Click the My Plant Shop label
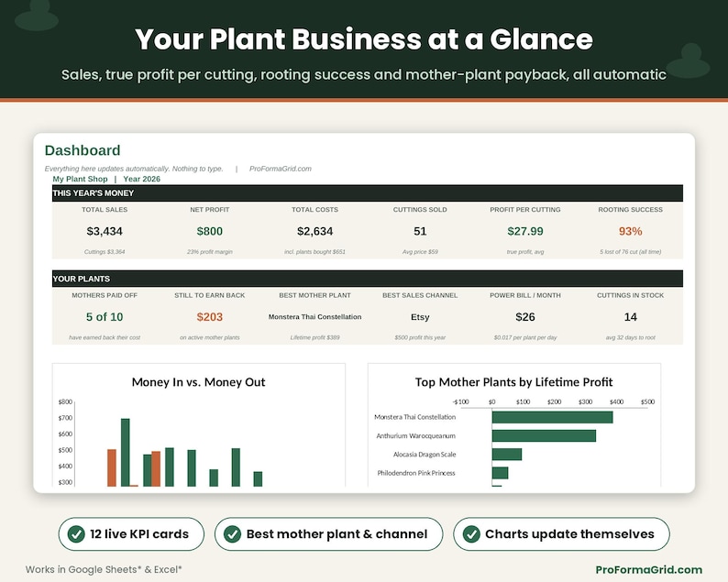 point(80,179)
